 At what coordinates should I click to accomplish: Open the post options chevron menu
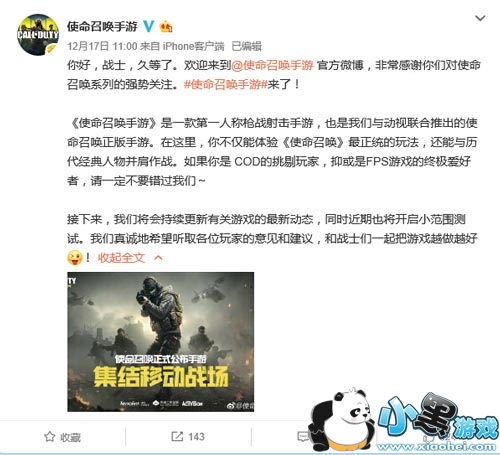click(x=480, y=18)
